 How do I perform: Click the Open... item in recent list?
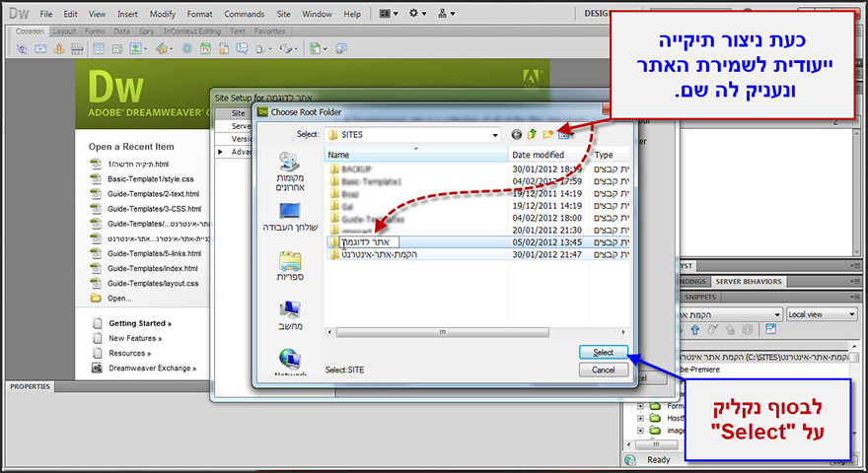coord(119,299)
